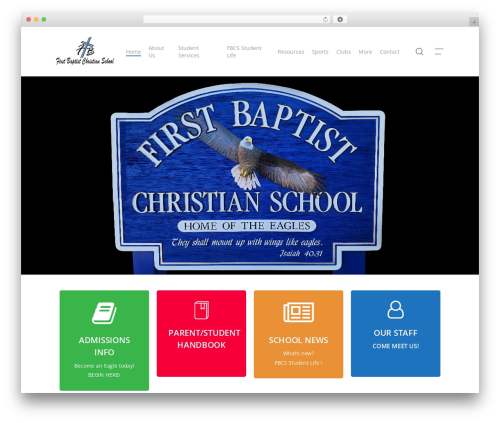Screen dimensions: 500x423
Task: Click the green macOS zoom window button
Action: (x=44, y=20)
